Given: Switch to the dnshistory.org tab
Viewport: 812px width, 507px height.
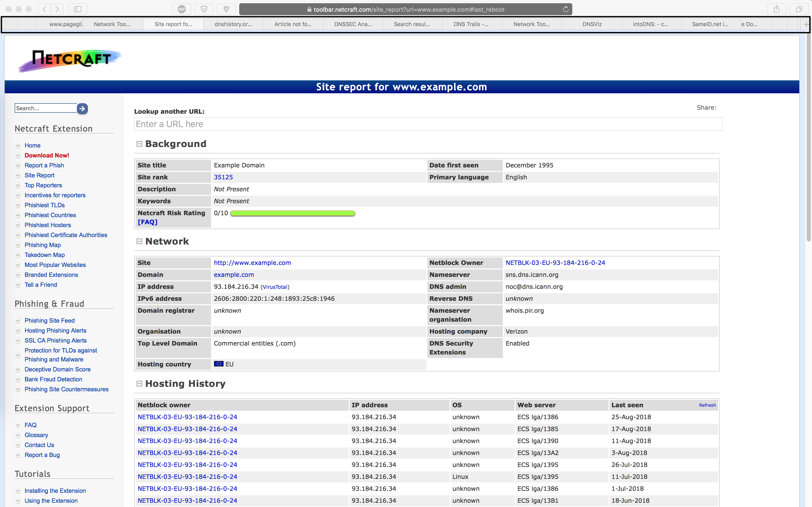Looking at the screenshot, I should [233, 24].
